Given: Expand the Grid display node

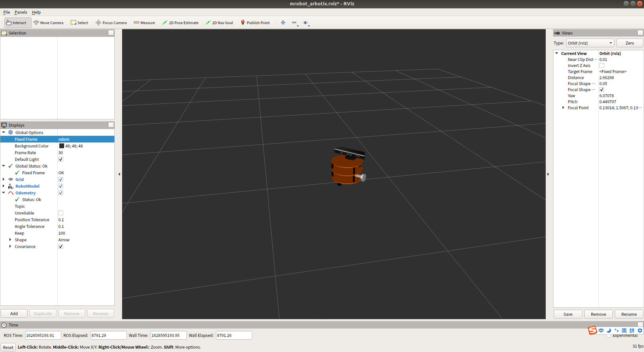Looking at the screenshot, I should tap(4, 179).
